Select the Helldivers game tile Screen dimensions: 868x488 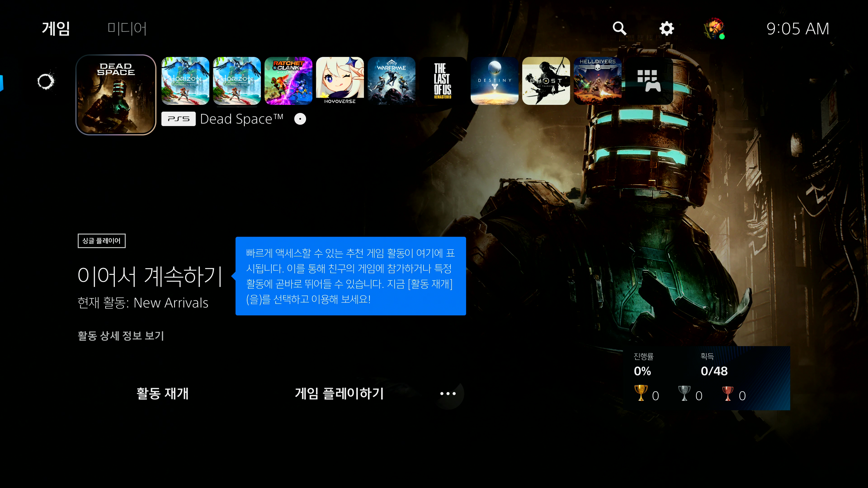(x=598, y=81)
